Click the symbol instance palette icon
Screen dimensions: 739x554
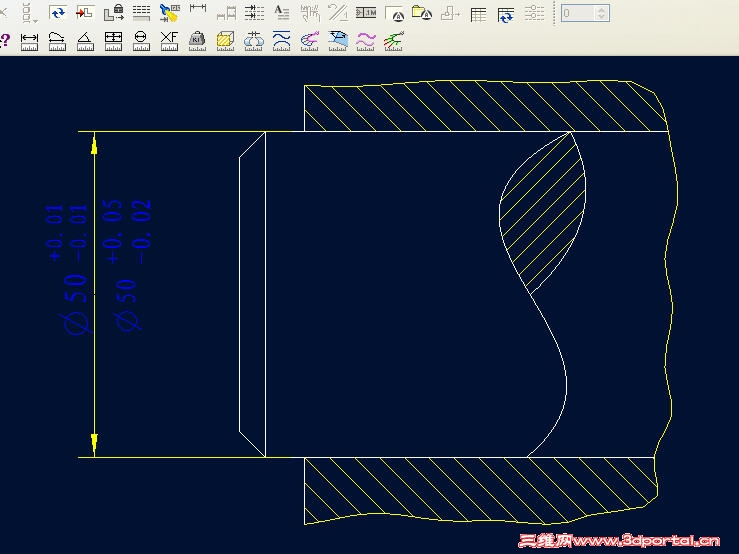[x=394, y=14]
